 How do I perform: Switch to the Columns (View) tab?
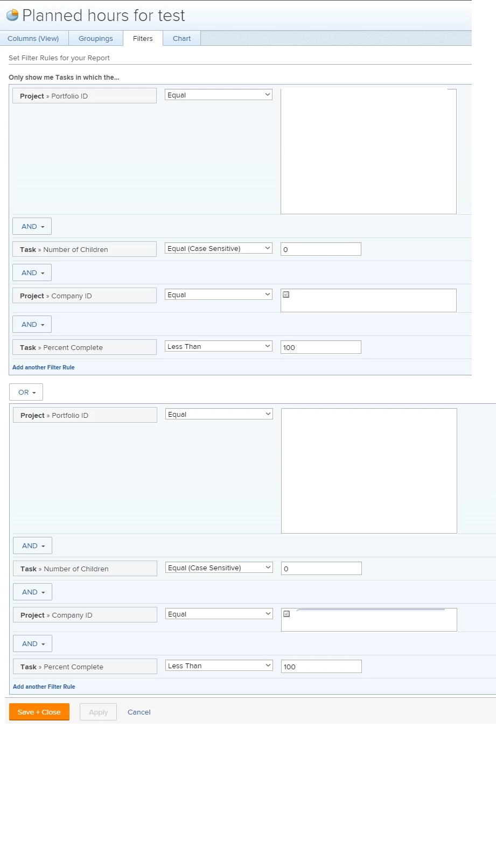tap(34, 38)
